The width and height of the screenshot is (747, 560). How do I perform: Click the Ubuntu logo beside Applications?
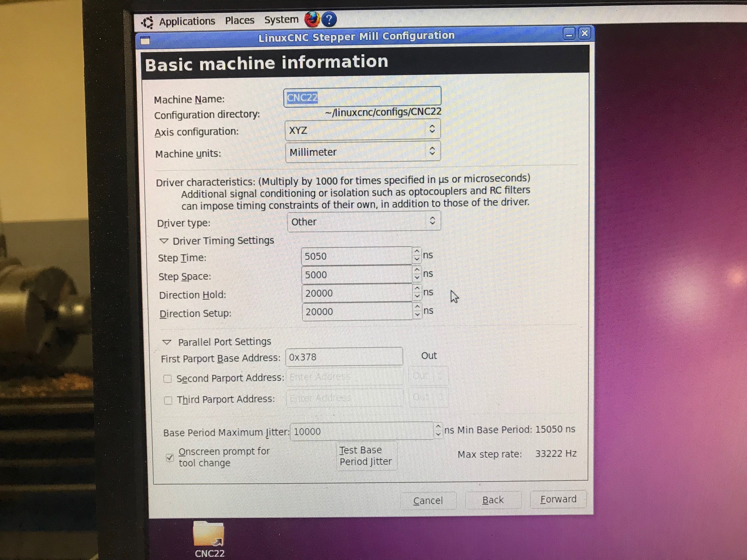pyautogui.click(x=147, y=22)
